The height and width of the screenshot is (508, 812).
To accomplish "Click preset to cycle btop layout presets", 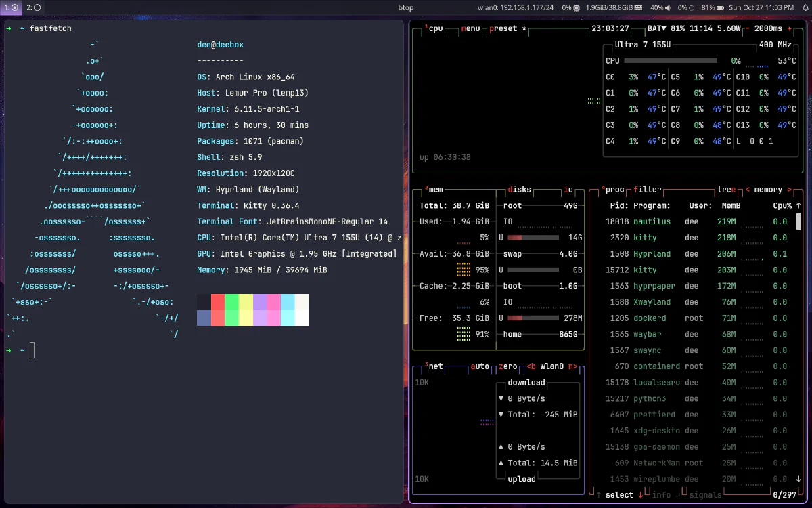I will [x=503, y=29].
